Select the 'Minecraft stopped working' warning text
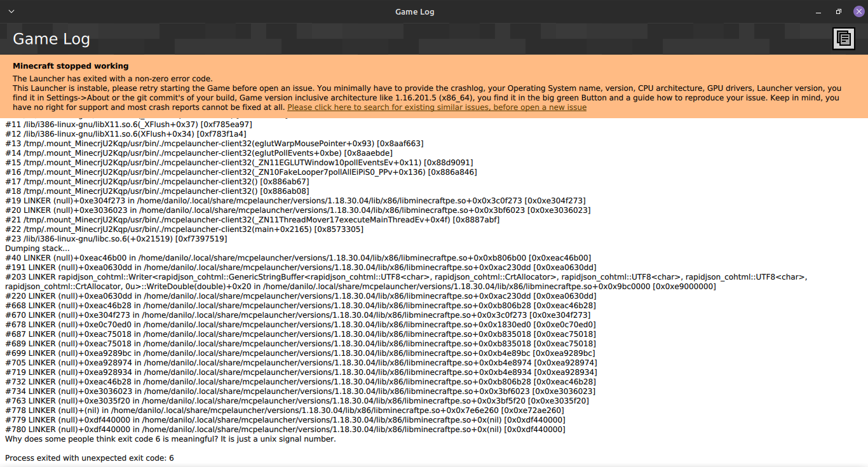Image resolution: width=868 pixels, height=467 pixels. 71,65
